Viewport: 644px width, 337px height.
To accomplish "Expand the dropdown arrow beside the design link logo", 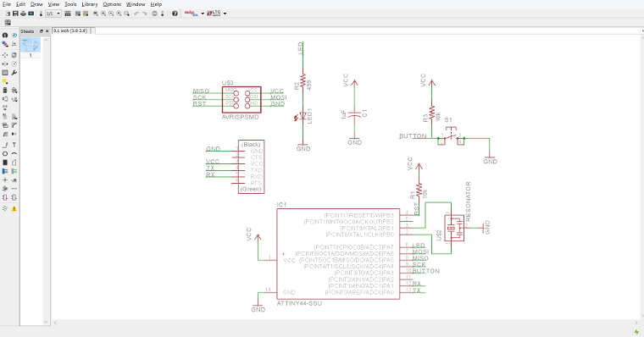I will point(203,14).
